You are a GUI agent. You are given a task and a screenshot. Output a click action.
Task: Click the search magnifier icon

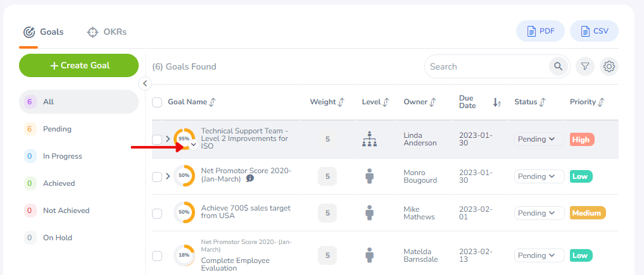pos(558,66)
